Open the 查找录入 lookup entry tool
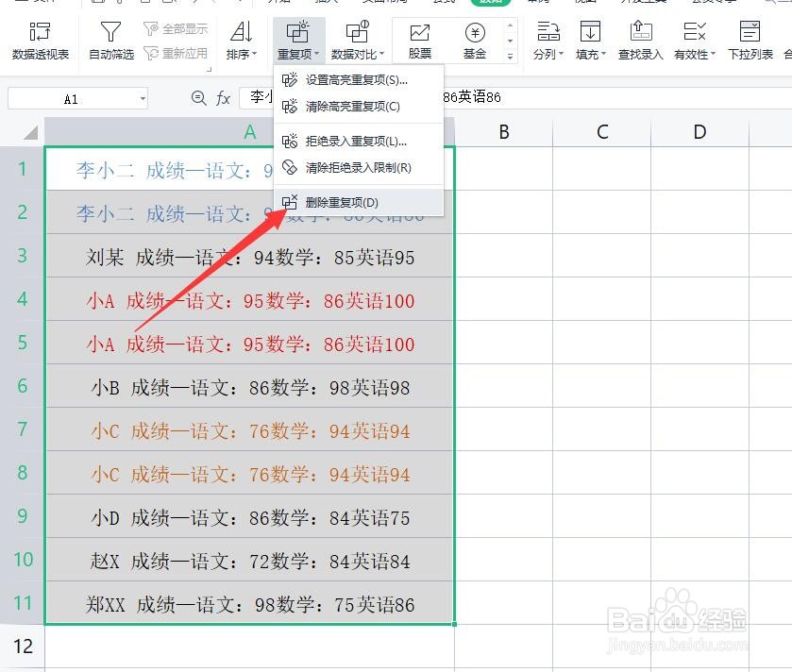The height and width of the screenshot is (672, 792). [x=640, y=40]
